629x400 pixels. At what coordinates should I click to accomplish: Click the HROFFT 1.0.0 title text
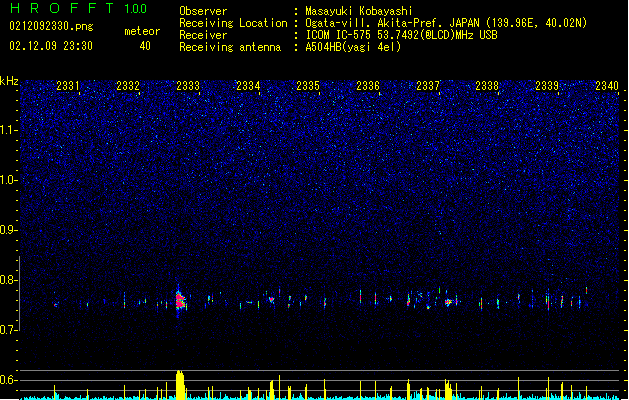(78, 8)
